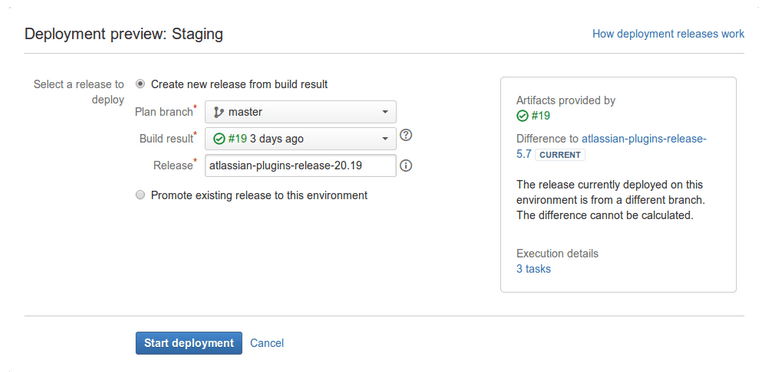778x372 pixels.
Task: Click the Build result dropdown arrow
Action: click(385, 139)
